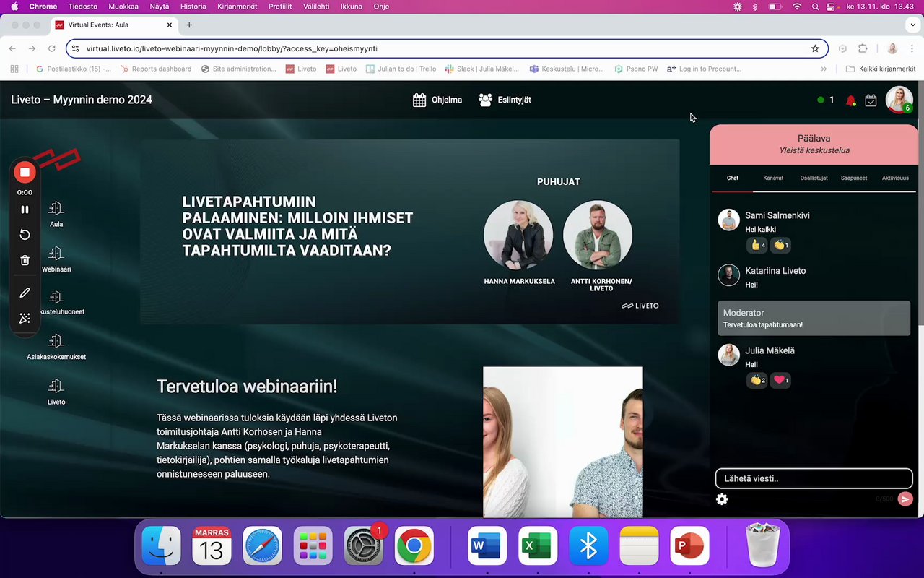
Task: Click the Päälava chat panel header
Action: pos(814,144)
